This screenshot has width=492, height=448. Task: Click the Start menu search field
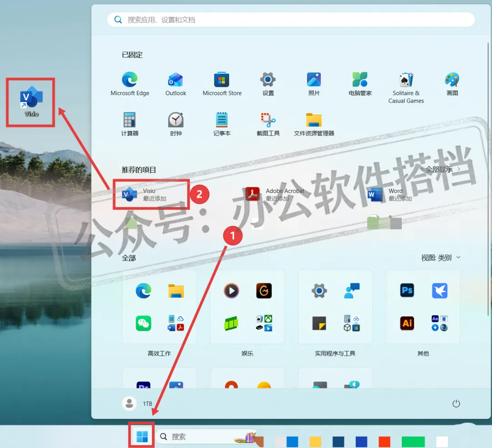pyautogui.click(x=291, y=20)
